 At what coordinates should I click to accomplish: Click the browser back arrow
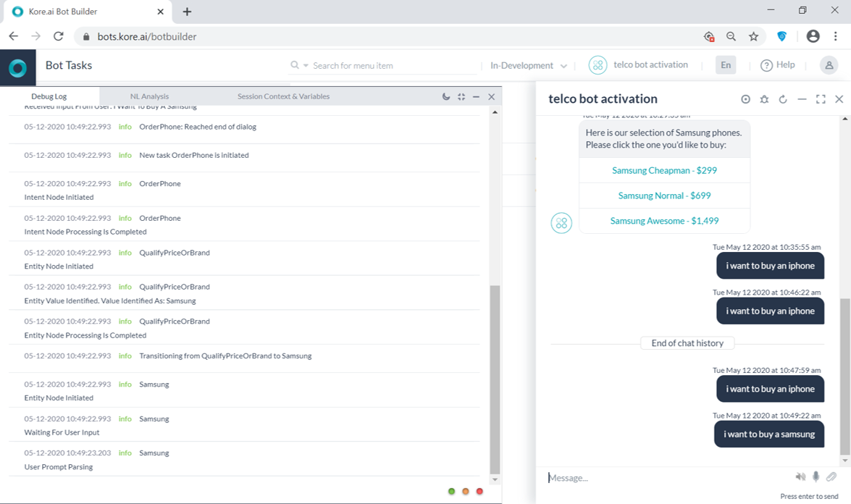pos(14,36)
